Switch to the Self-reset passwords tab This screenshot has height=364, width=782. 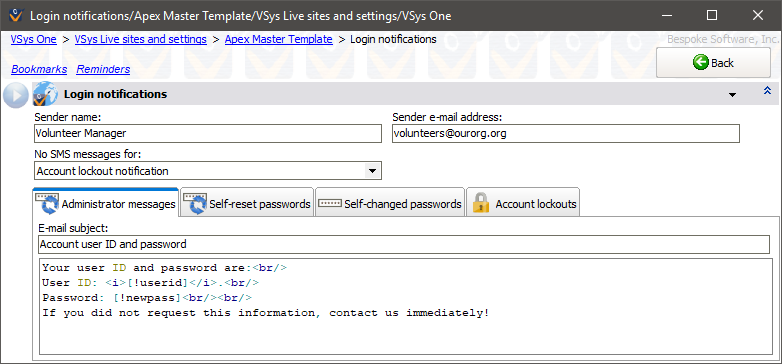click(247, 203)
